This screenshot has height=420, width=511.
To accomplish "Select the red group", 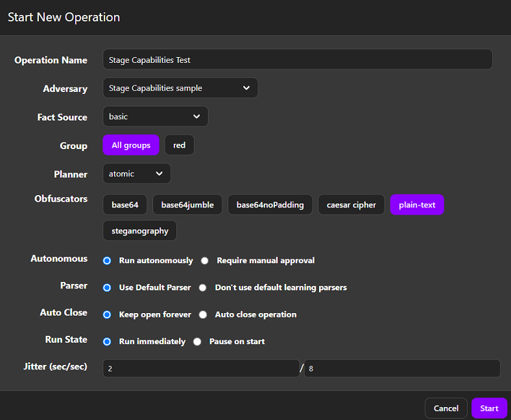I will pyautogui.click(x=179, y=145).
